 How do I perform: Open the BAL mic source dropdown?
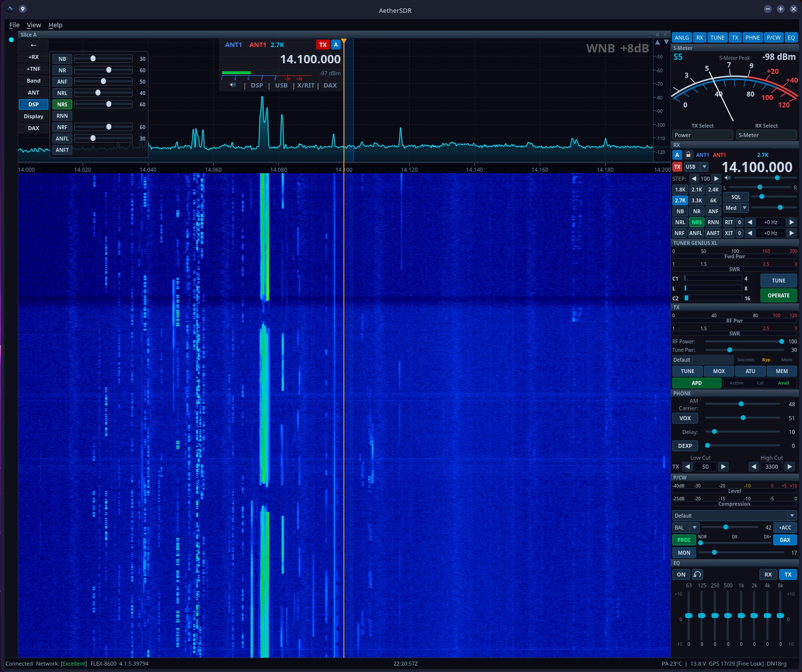coord(686,528)
